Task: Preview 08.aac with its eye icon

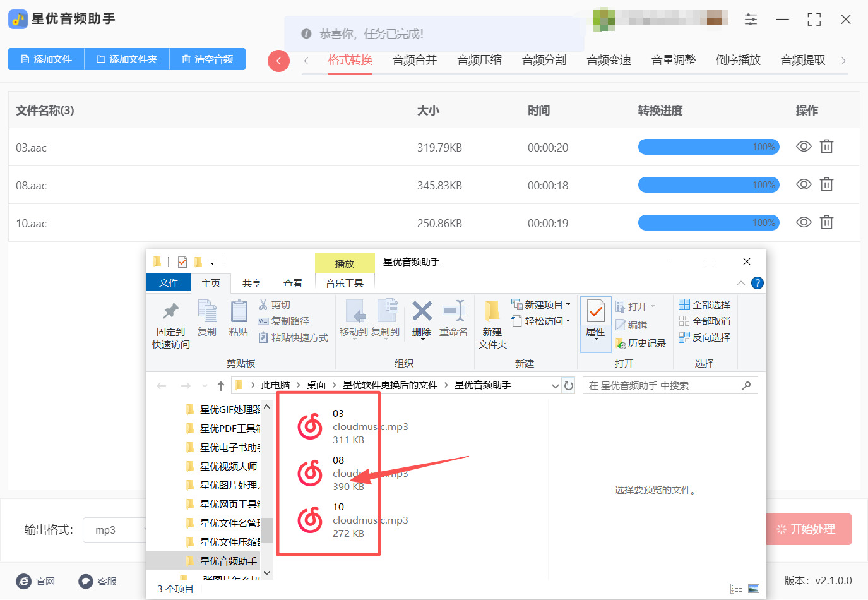Action: tap(804, 184)
